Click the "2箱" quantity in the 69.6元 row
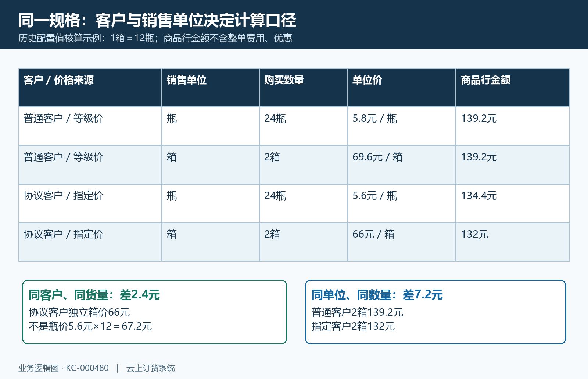 [x=272, y=157]
